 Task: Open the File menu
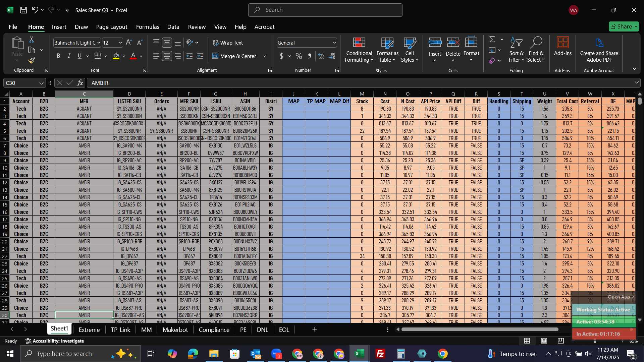tap(13, 27)
